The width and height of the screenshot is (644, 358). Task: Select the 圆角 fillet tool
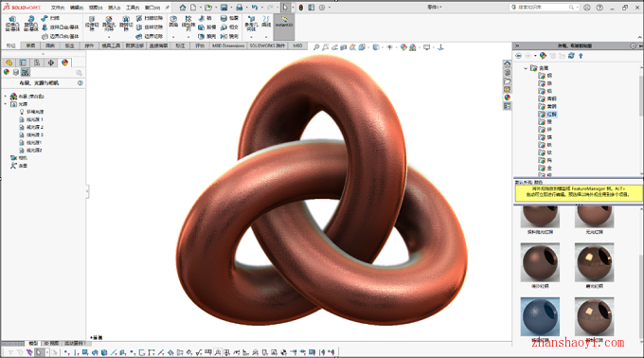click(173, 22)
